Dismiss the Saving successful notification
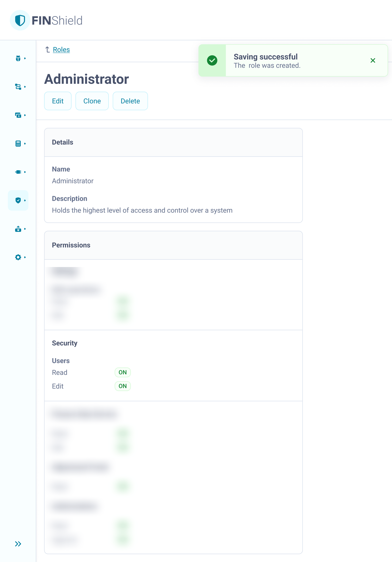Viewport: 392px width, 562px height. 373,60
